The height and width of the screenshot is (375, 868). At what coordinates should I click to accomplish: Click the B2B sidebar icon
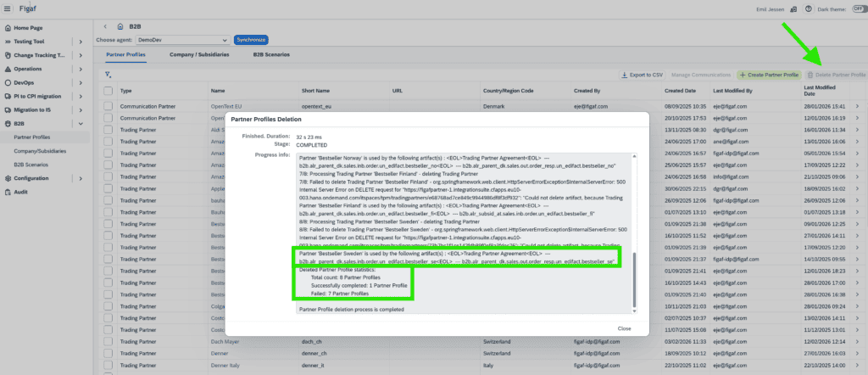point(8,124)
